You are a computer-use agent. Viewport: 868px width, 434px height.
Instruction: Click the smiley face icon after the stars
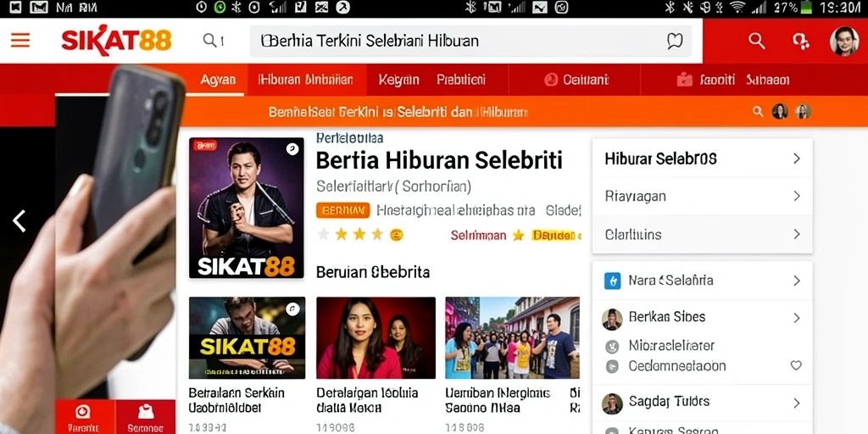pyautogui.click(x=397, y=235)
